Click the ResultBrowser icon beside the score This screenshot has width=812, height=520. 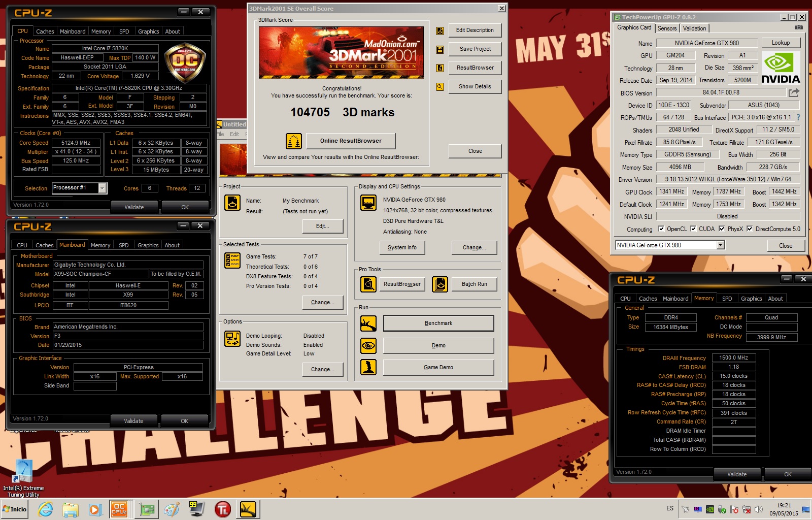click(x=440, y=68)
